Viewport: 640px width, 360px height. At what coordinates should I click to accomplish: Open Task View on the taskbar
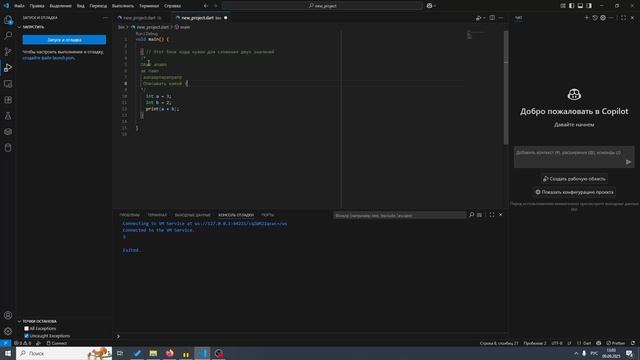click(x=120, y=353)
